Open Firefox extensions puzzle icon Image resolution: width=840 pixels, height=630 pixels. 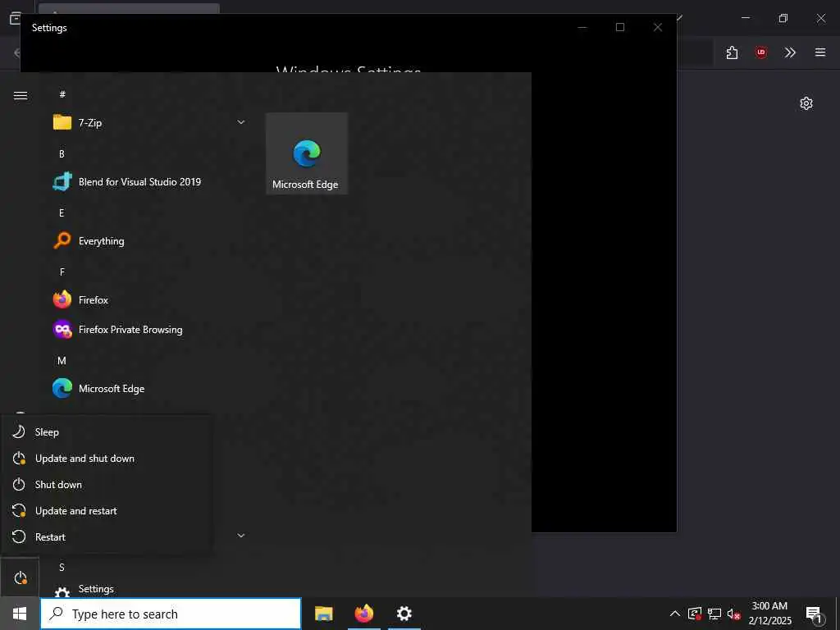pos(732,52)
